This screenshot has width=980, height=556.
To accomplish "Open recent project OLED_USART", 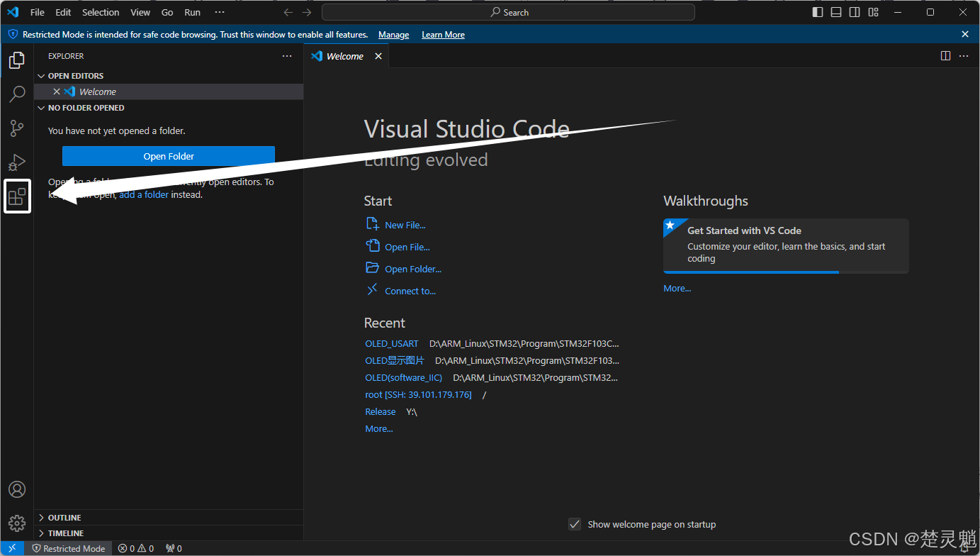I will tap(392, 343).
